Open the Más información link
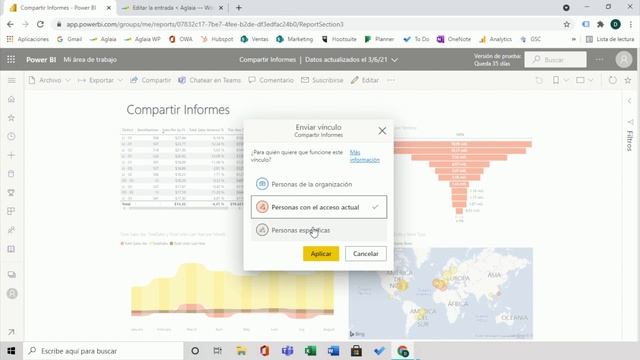This screenshot has height=360, width=640. 364,156
